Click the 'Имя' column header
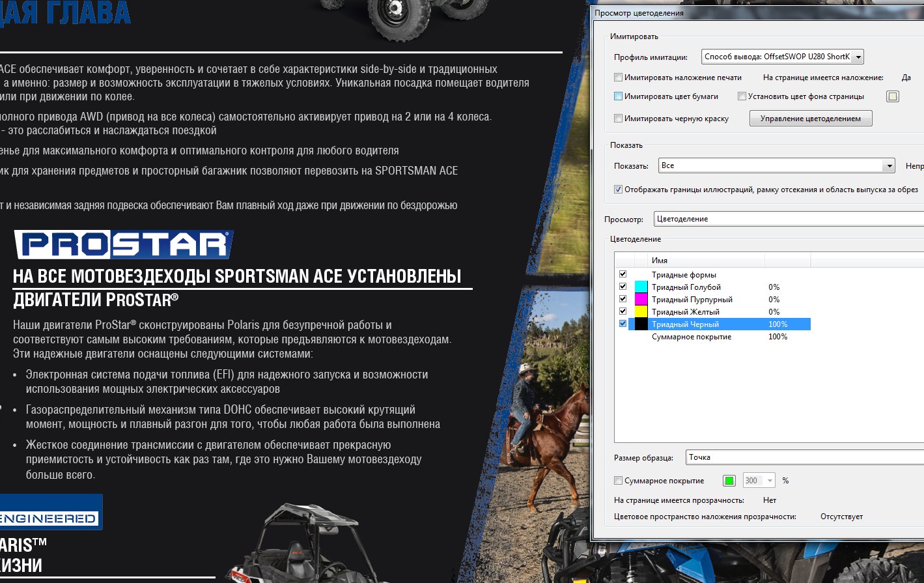 tap(707, 261)
